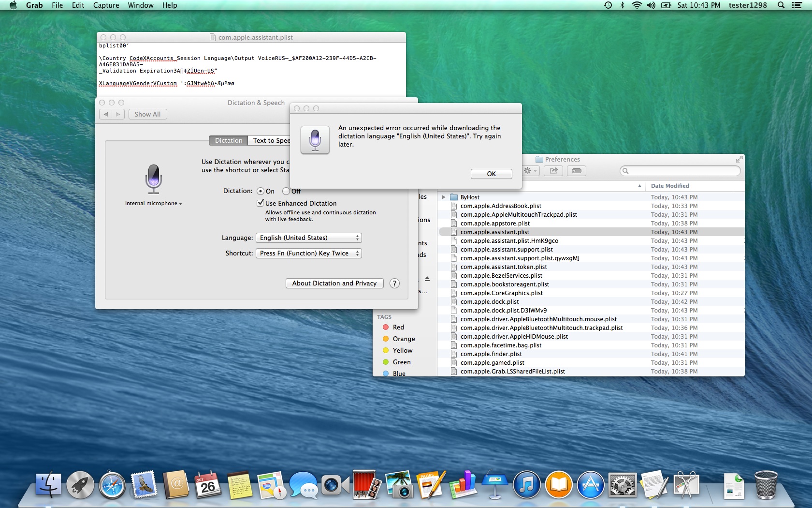The height and width of the screenshot is (508, 812).
Task: Click OK to dismiss the error
Action: point(491,174)
